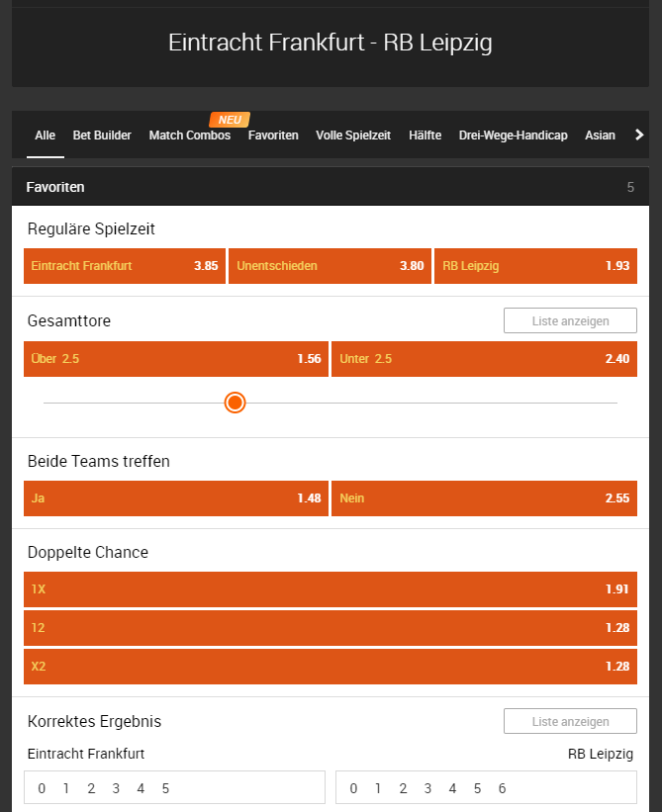Show list for Korrektes Ergebnis

click(570, 721)
